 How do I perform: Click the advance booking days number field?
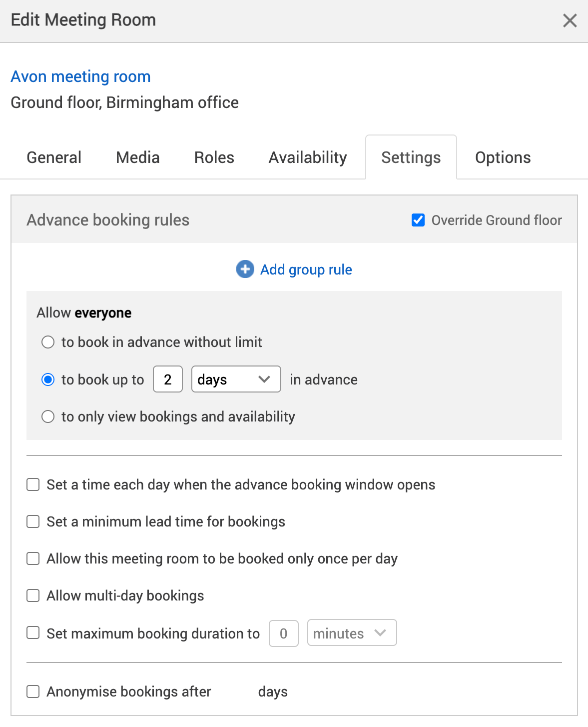(167, 379)
